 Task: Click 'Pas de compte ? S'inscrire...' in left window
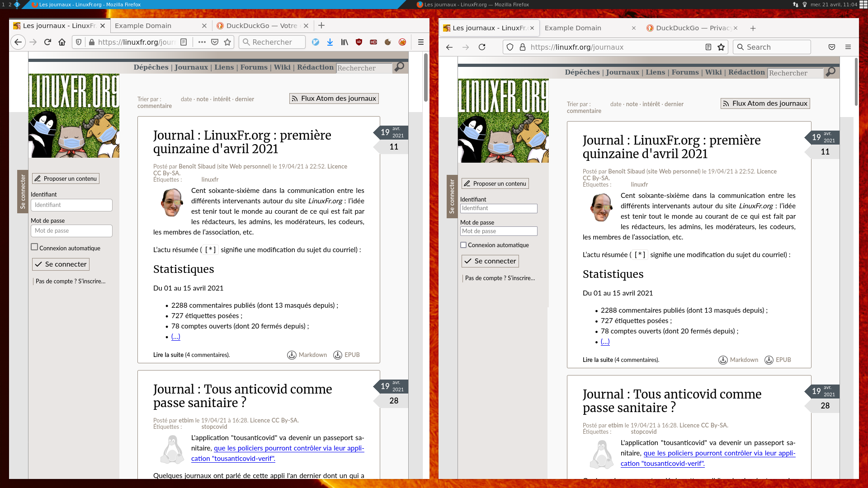[71, 282]
